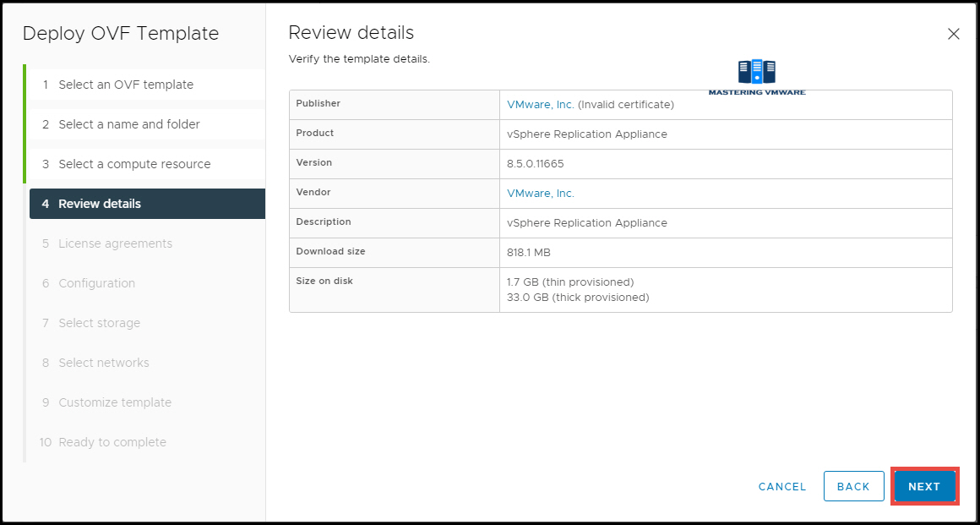This screenshot has width=980, height=525.
Task: Select step 8 Select networks
Action: pos(147,363)
